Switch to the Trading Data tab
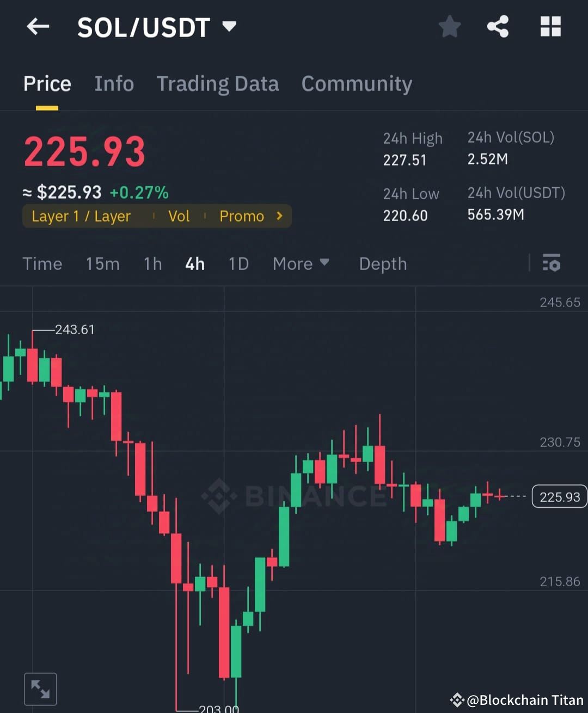Screen dimensions: 588x713 point(218,84)
